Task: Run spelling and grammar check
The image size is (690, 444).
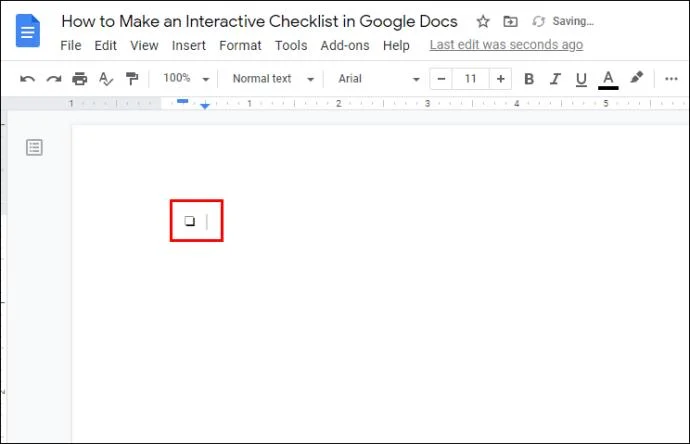Action: (106, 79)
